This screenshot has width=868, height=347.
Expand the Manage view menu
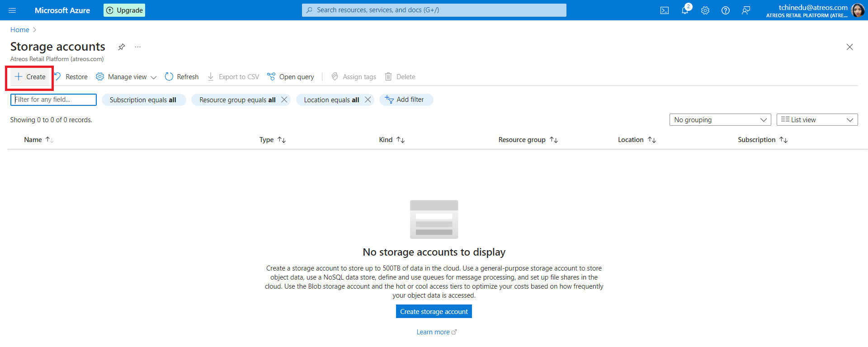pyautogui.click(x=126, y=77)
